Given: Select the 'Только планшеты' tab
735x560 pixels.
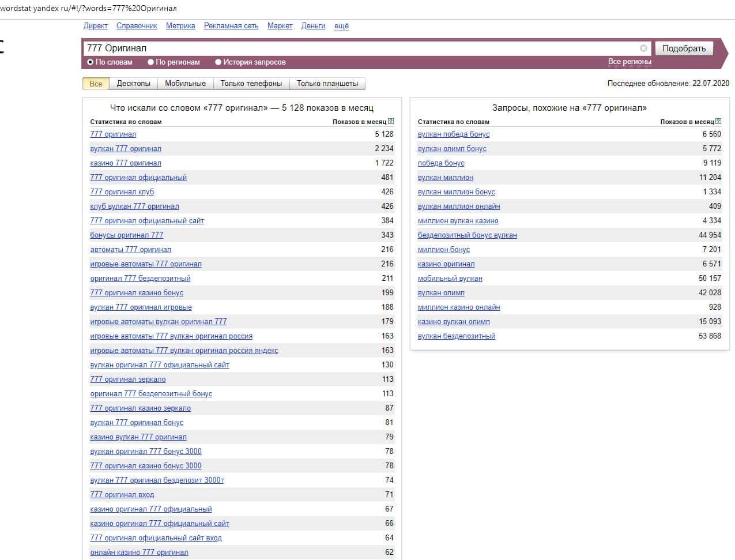Looking at the screenshot, I should coord(327,84).
